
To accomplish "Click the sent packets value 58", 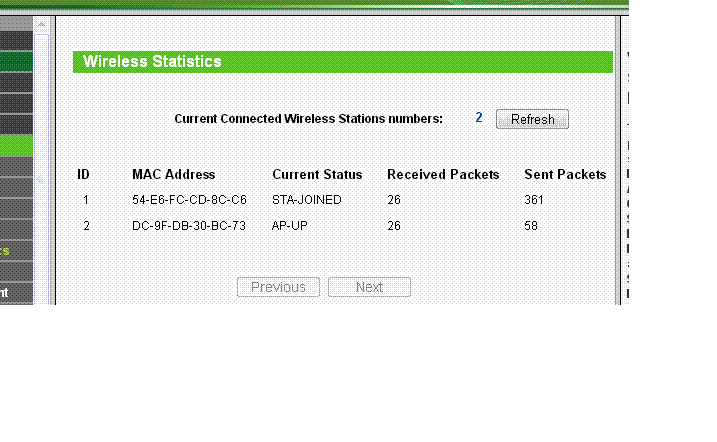I will tap(531, 226).
